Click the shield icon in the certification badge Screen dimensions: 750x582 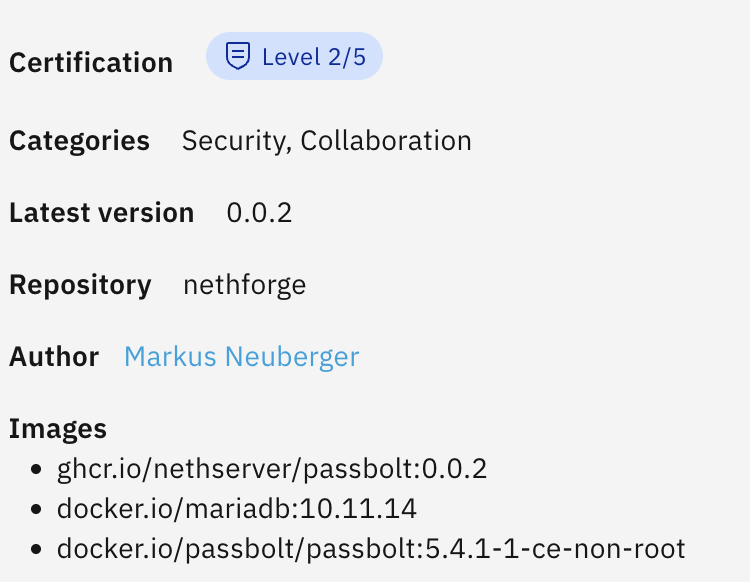coord(237,56)
